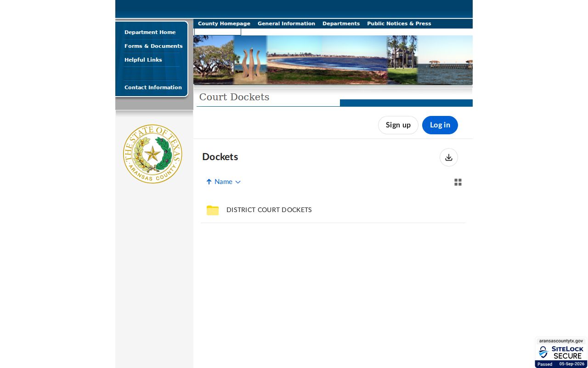Open the SiteLock Secure badge
This screenshot has height=368, width=588.
pos(561,352)
